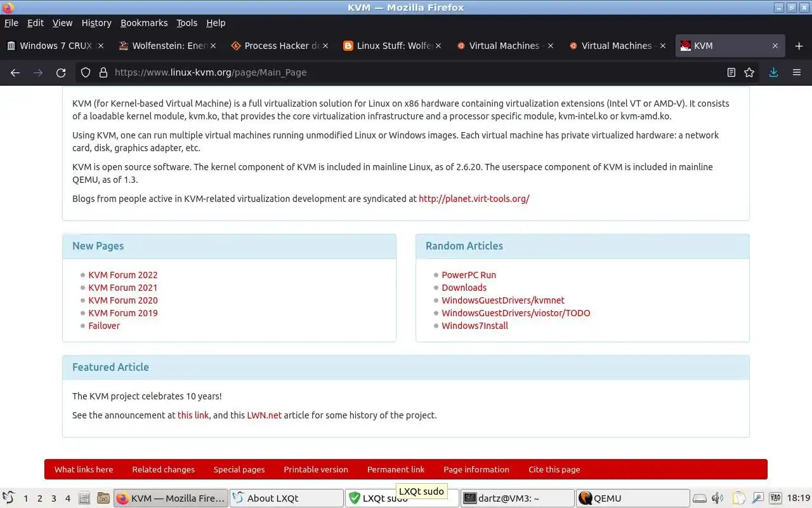812x508 pixels.
Task: Switch to the Process Hacker tab
Action: pos(280,46)
